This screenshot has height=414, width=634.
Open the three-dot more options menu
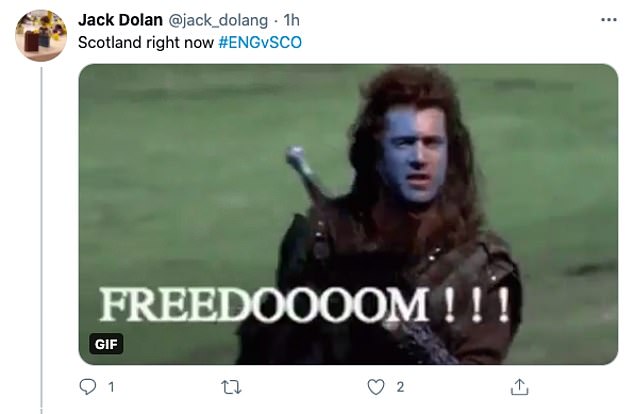tap(609, 19)
